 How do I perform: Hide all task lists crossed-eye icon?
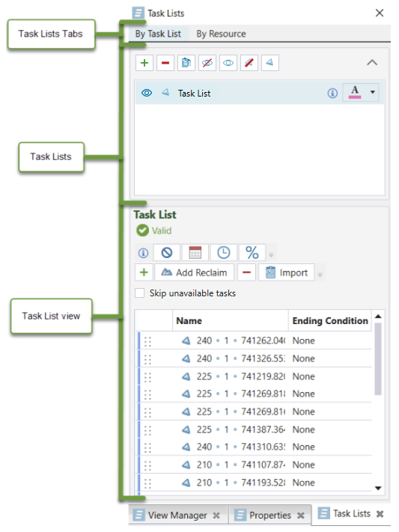tap(207, 63)
